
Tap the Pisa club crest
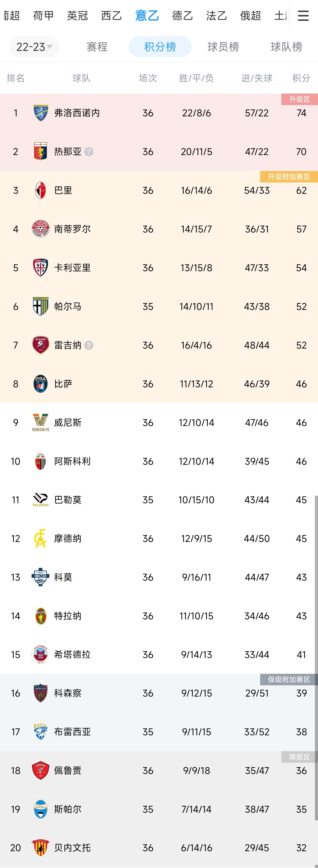pos(41,384)
